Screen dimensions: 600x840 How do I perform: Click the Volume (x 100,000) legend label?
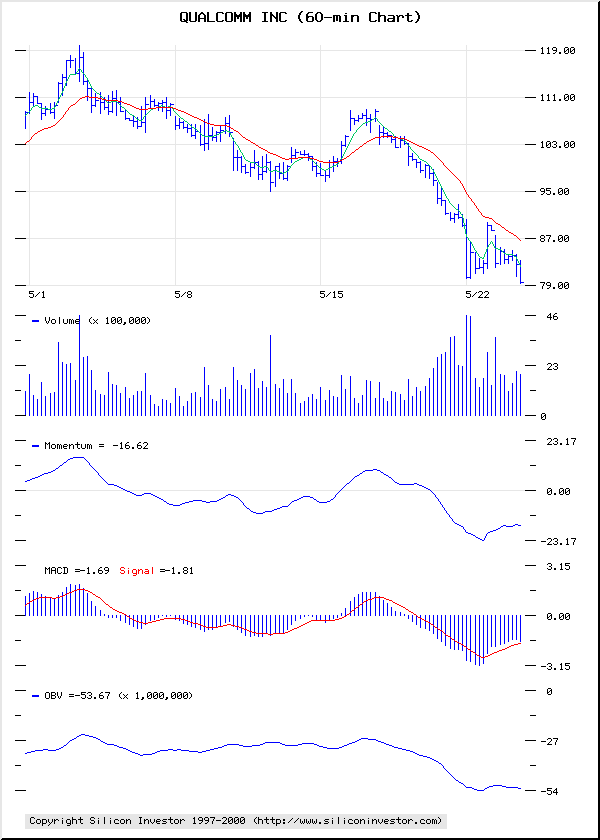click(98, 320)
